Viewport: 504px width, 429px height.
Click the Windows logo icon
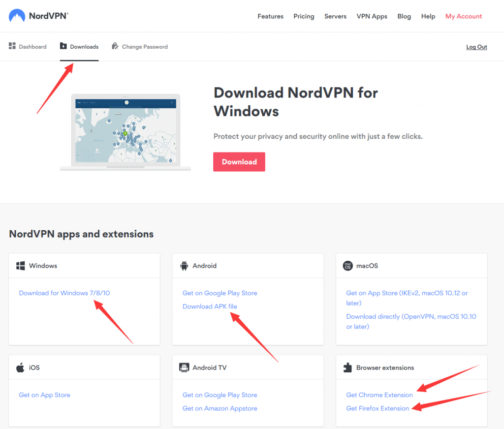click(21, 266)
